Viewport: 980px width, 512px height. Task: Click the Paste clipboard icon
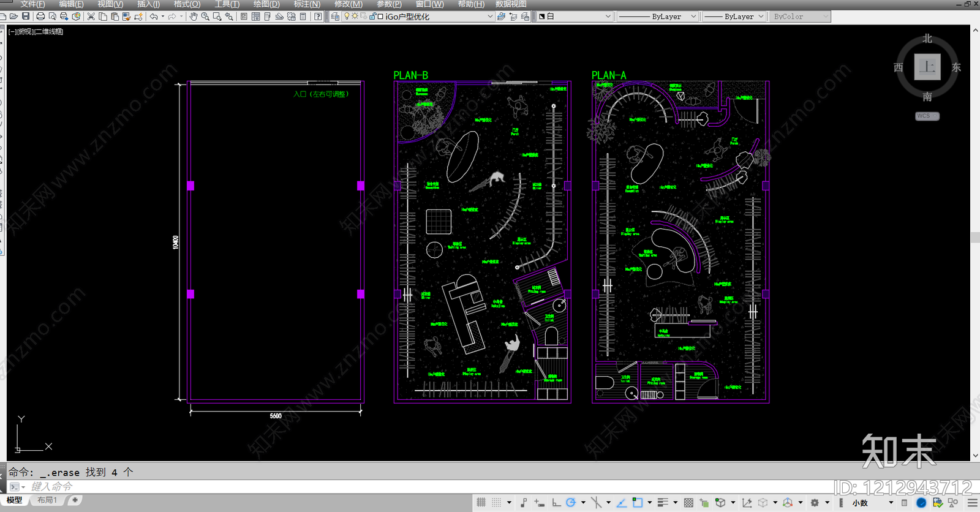click(x=115, y=17)
